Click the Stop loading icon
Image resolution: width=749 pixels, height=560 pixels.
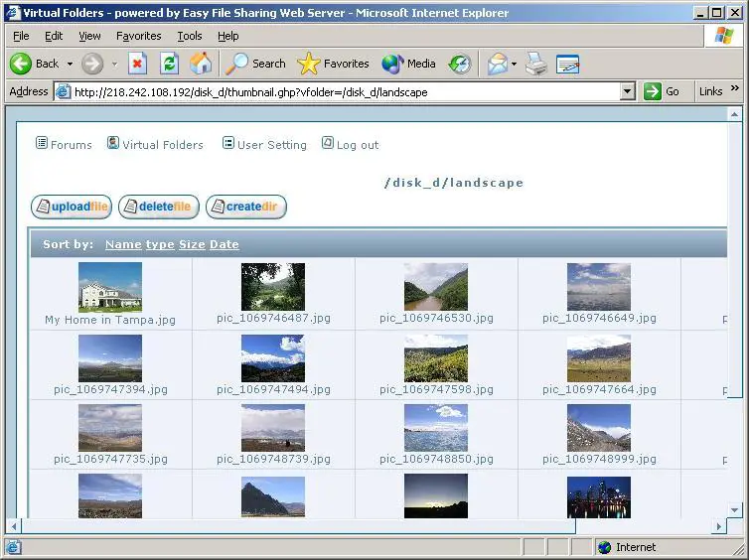coord(137,64)
